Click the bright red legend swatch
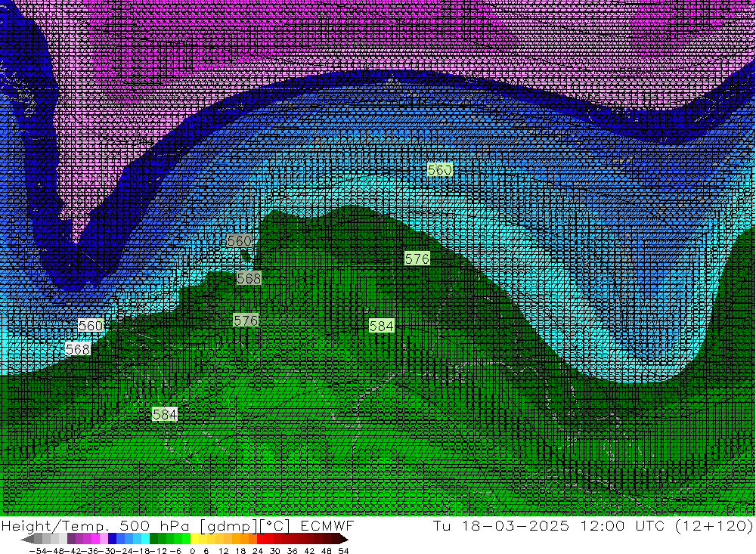Viewport: 756px width, 554px height. tap(261, 539)
